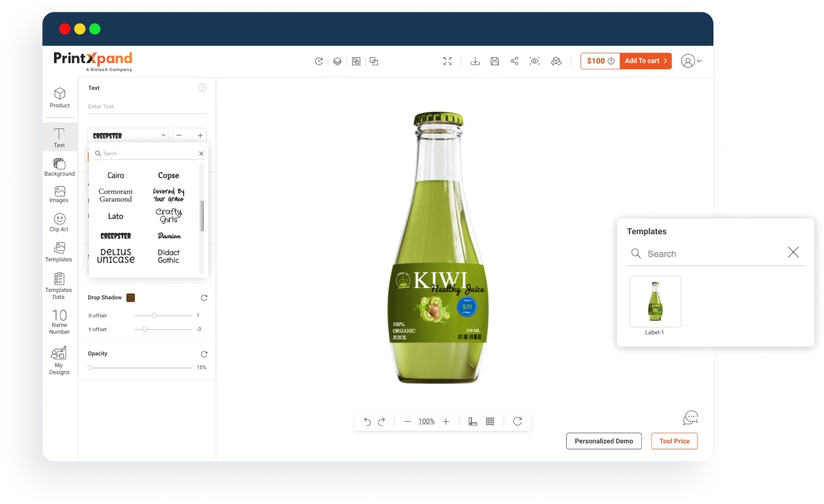824x504 pixels.
Task: Open the Background tool
Action: point(59,166)
